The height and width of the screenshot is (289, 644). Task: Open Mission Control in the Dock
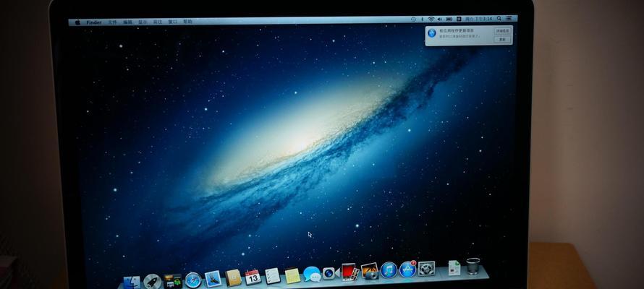tap(172, 281)
